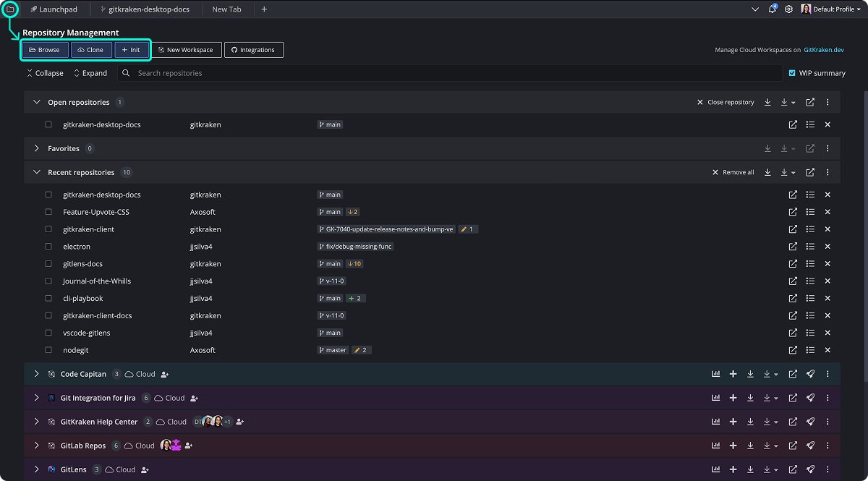Screen dimensions: 868x481
Task: Open the notifications bell
Action: tap(772, 9)
